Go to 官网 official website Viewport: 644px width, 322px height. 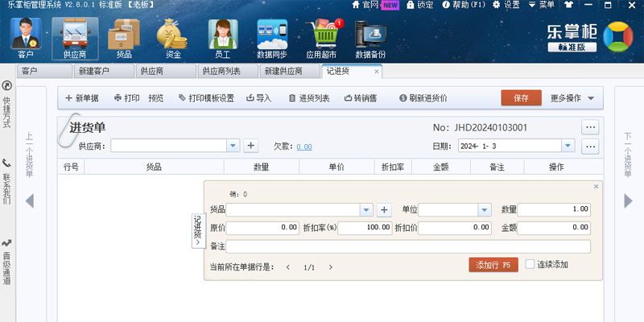point(365,5)
